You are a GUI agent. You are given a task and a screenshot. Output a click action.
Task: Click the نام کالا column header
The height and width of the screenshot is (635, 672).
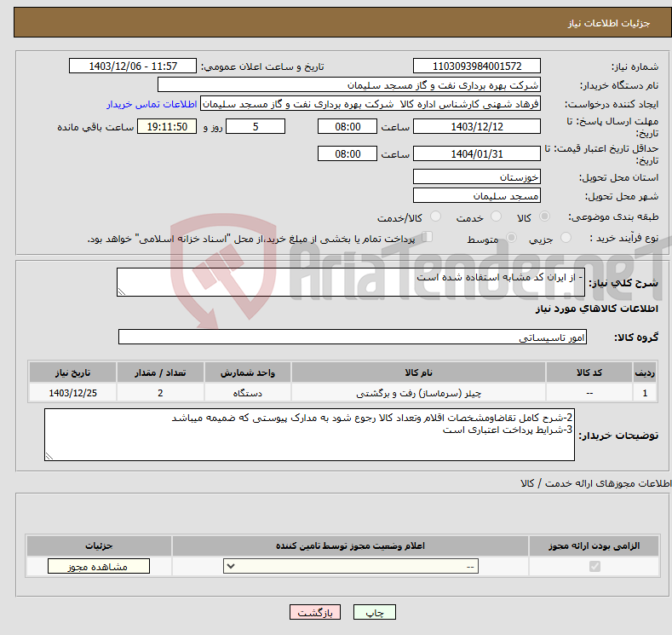[x=418, y=372]
